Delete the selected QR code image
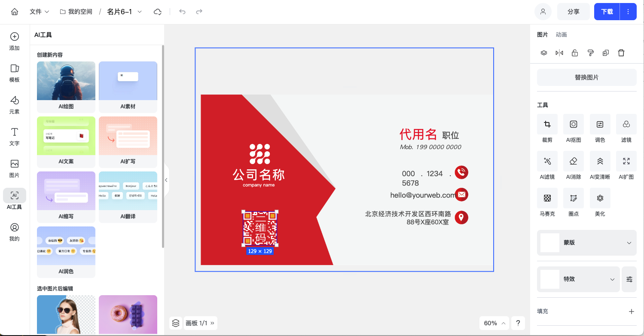 621,52
